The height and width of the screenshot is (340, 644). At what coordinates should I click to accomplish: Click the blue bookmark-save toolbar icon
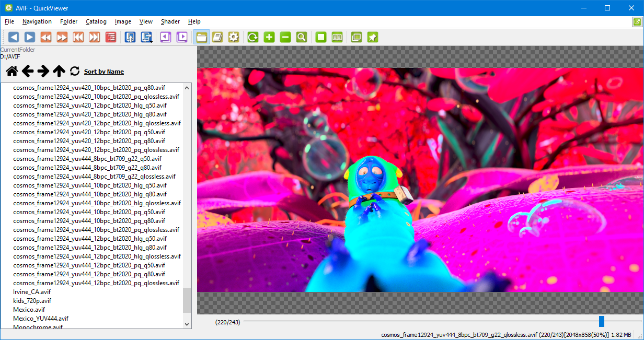tap(130, 37)
